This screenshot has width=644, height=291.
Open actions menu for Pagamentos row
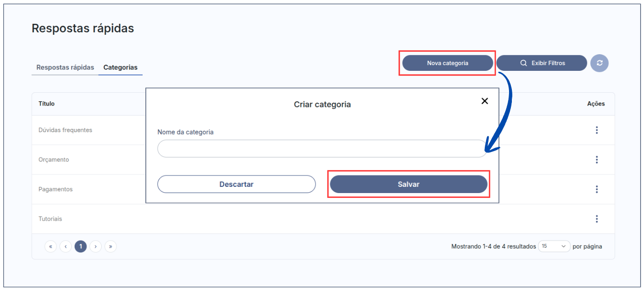(596, 189)
